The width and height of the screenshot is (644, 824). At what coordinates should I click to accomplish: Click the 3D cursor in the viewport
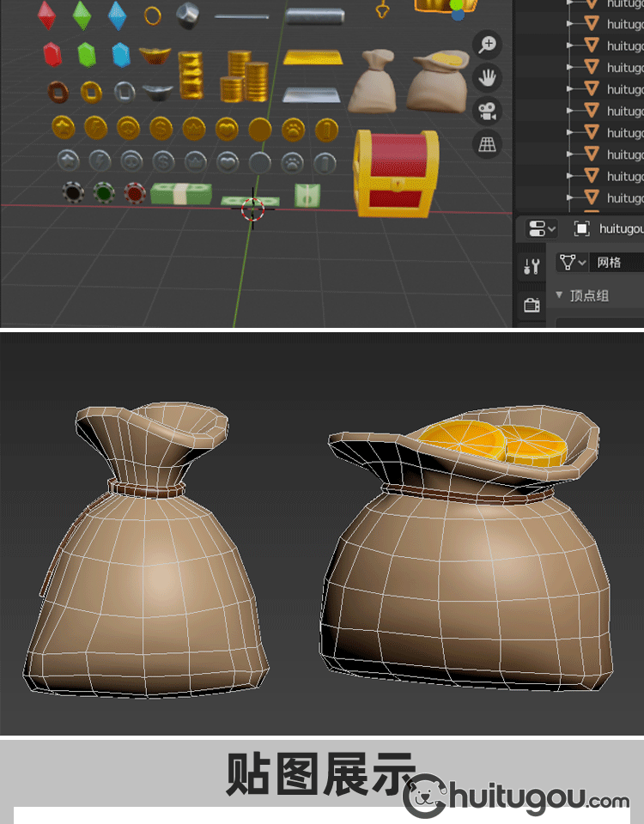[252, 209]
